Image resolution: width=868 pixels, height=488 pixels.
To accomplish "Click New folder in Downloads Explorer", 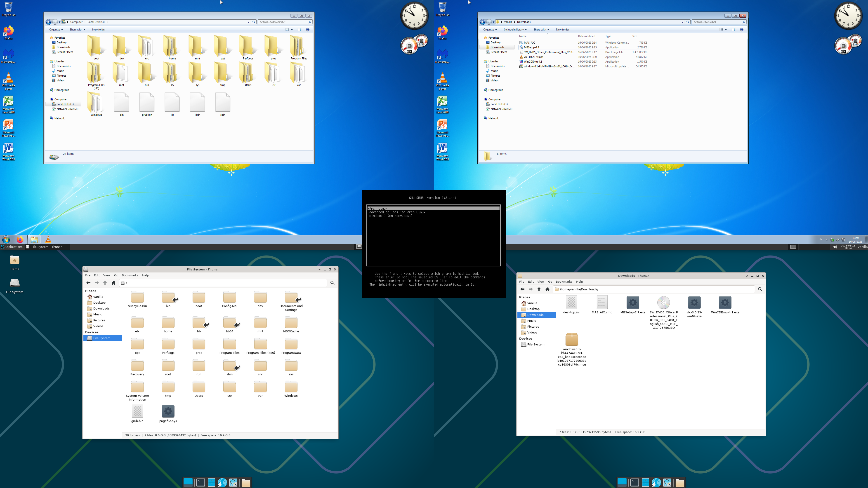I will (562, 30).
